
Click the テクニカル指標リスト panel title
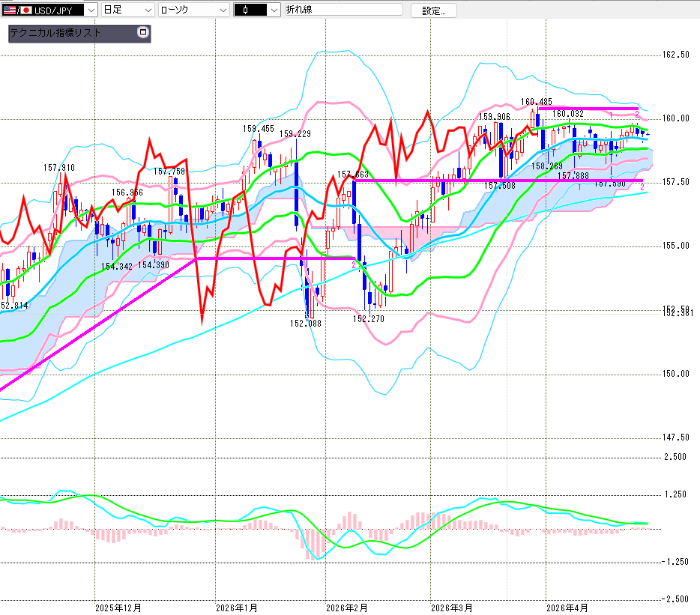click(x=55, y=34)
